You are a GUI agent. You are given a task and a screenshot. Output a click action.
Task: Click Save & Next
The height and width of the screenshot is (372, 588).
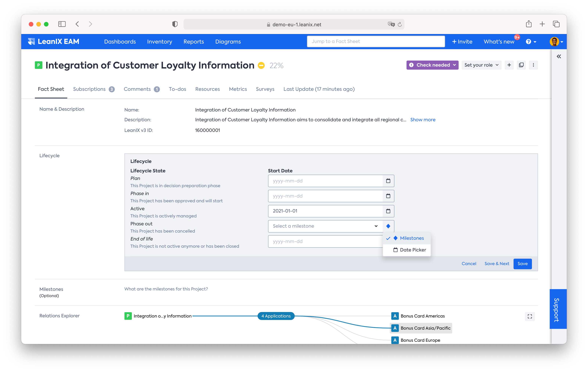[x=497, y=264]
